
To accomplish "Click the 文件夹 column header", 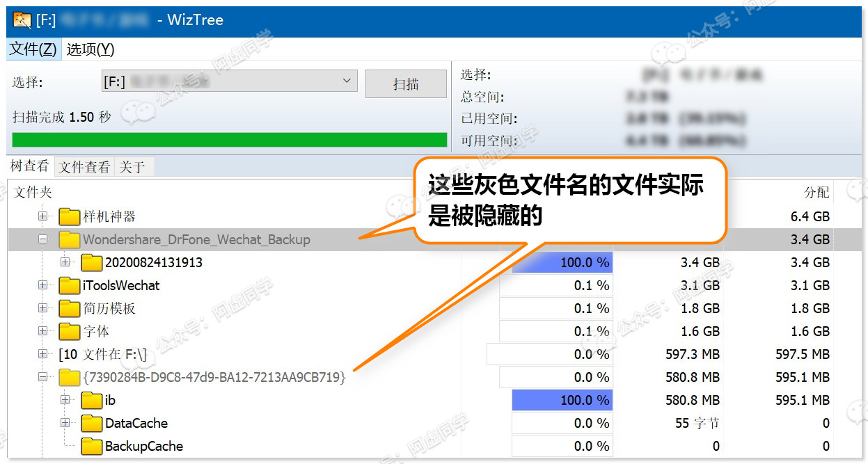I will 33,193.
